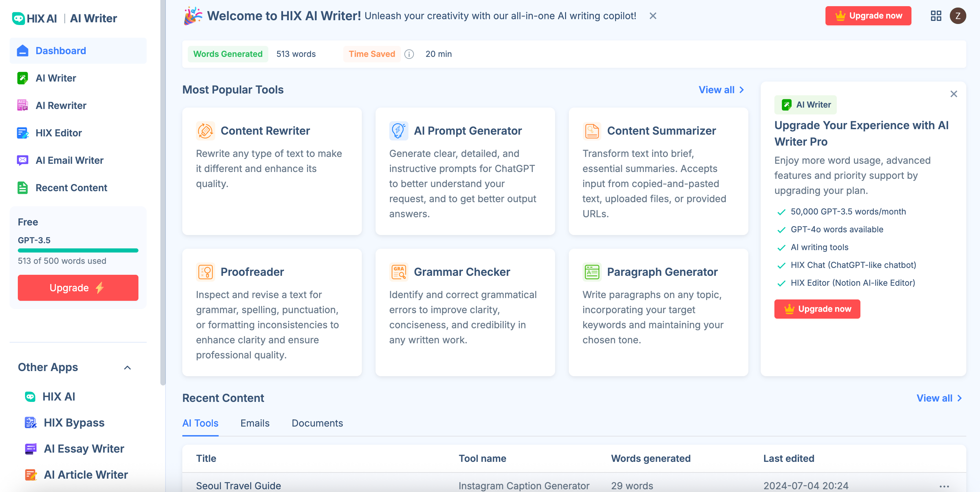Image resolution: width=980 pixels, height=492 pixels.
Task: Click the AI Rewriter sidebar icon
Action: click(x=23, y=106)
